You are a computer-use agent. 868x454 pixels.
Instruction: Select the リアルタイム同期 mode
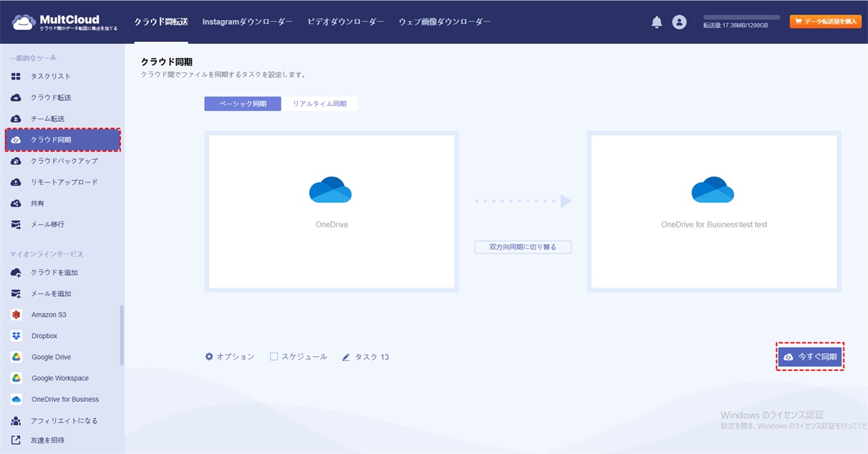(319, 104)
